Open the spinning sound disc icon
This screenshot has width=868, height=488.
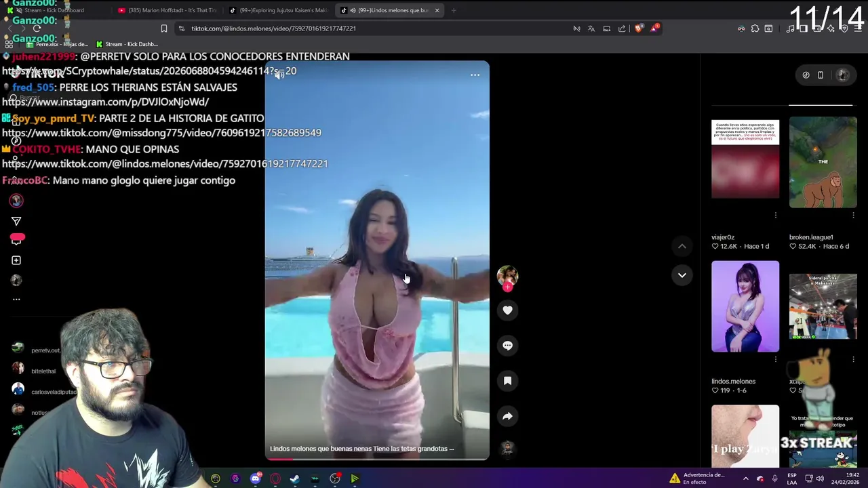(x=507, y=449)
